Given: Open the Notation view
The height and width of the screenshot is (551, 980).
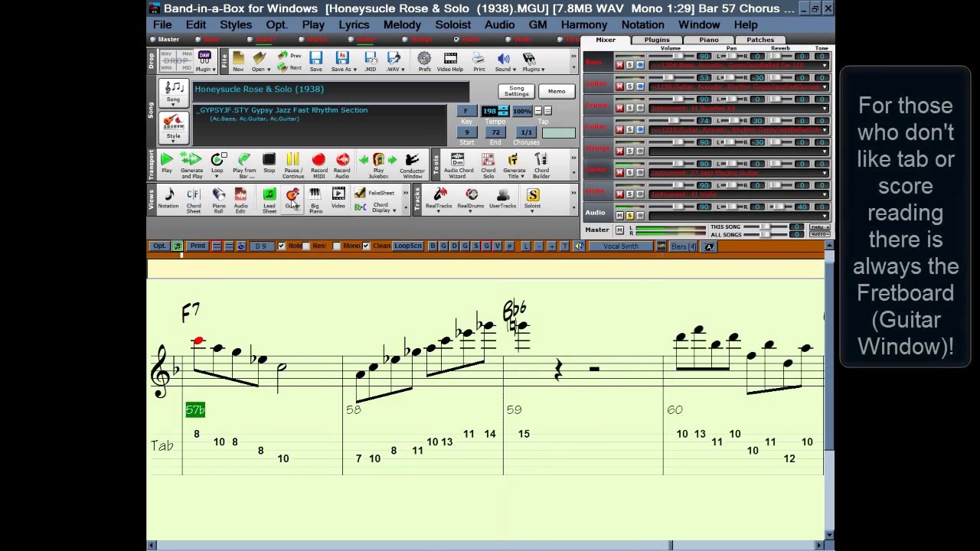Looking at the screenshot, I should point(168,199).
